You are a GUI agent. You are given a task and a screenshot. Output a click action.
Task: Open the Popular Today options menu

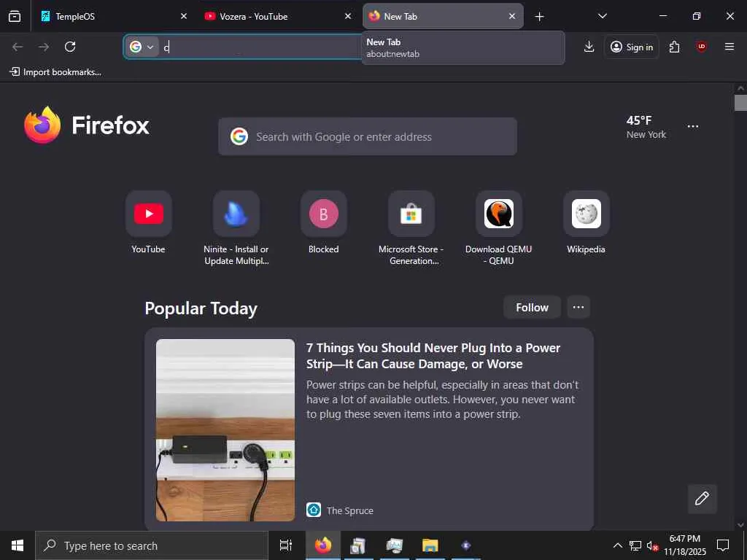(x=578, y=307)
